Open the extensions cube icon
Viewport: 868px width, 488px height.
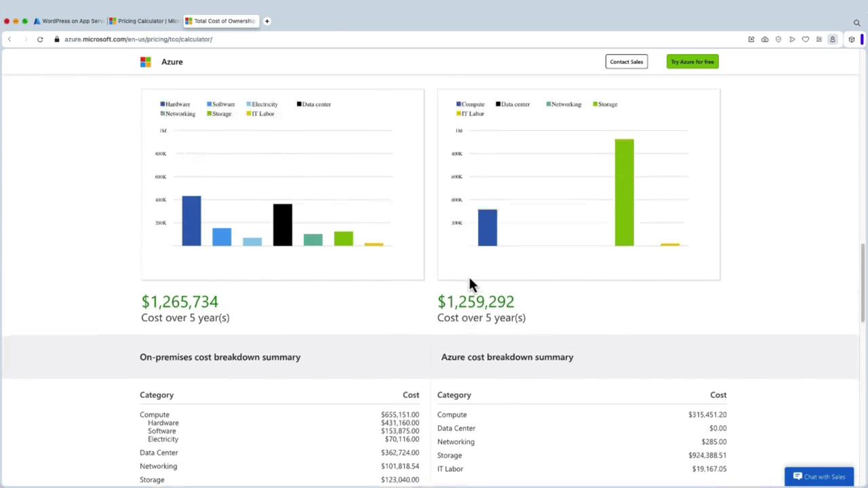click(852, 39)
